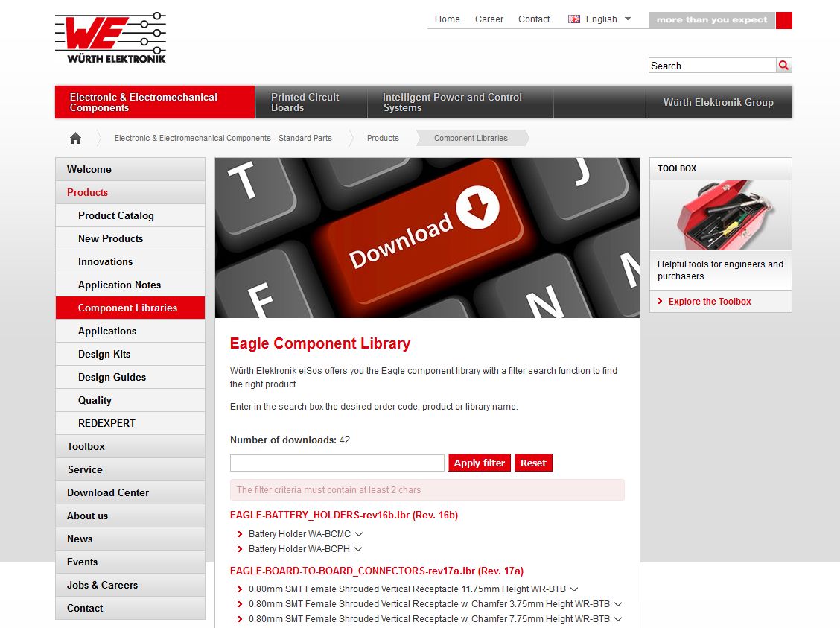
Task: Open EAGLE-BOARD-TO-BOARD_CONNECTORS-rev17a.lbr link
Action: pos(377,571)
